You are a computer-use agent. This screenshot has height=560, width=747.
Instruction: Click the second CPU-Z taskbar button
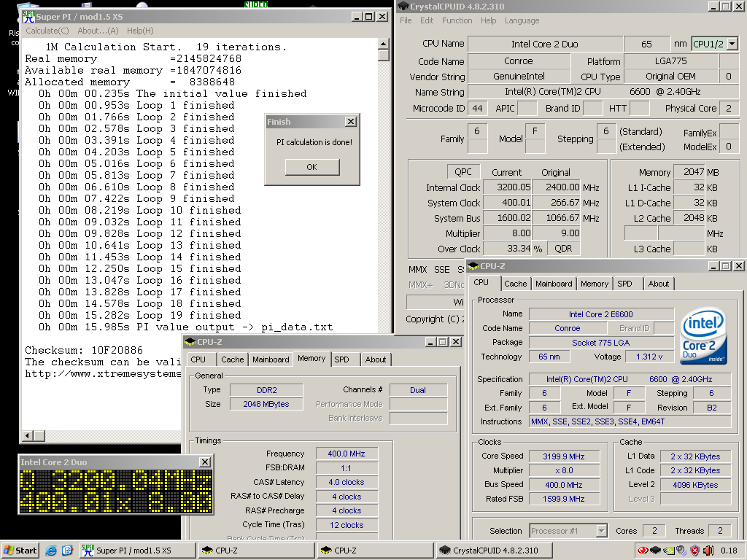375,551
